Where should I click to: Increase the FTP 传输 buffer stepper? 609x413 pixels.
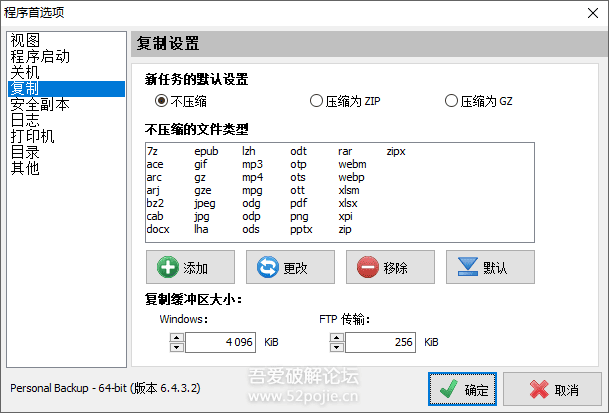tap(335, 337)
